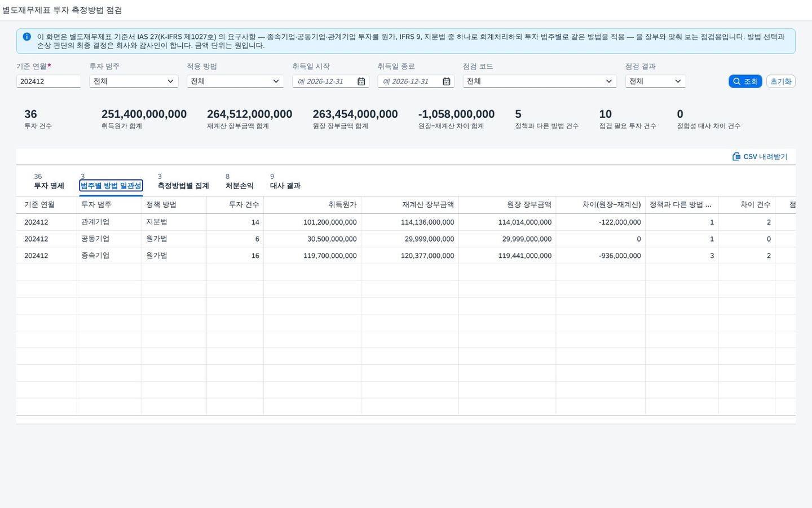Click the 차이(원장−재계산) column header
The width and height of the screenshot is (812, 508).
tap(601, 205)
